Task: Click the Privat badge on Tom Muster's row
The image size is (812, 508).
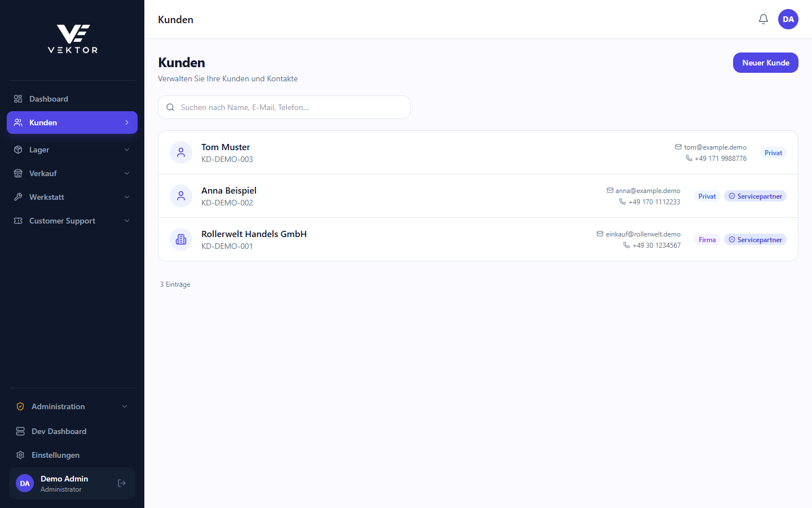Action: point(773,152)
